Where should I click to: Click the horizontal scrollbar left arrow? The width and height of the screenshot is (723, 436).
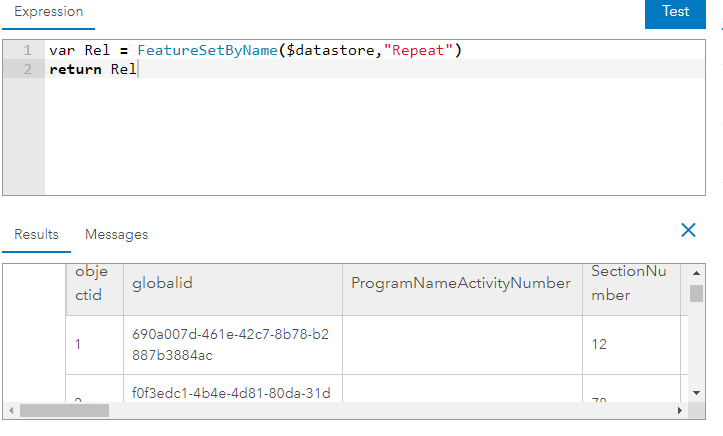tap(11, 410)
